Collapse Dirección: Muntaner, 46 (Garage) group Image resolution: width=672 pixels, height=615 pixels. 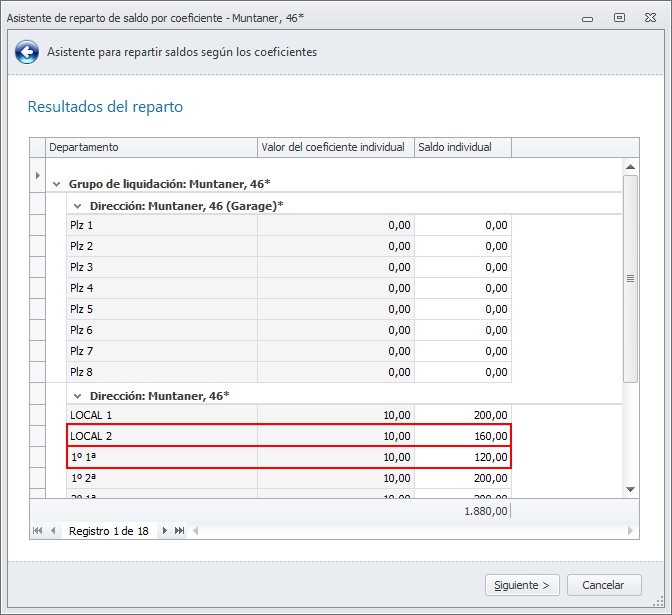pos(77,205)
